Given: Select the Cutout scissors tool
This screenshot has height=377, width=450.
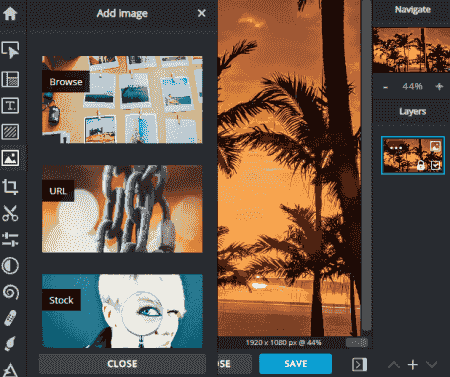Looking at the screenshot, I should point(10,213).
